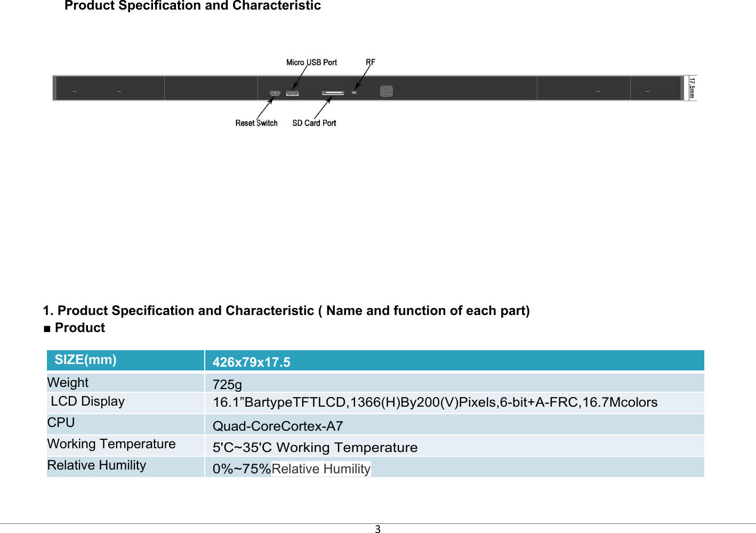Click the 'RF' label in the diagram
756x533 pixels.
(x=371, y=62)
